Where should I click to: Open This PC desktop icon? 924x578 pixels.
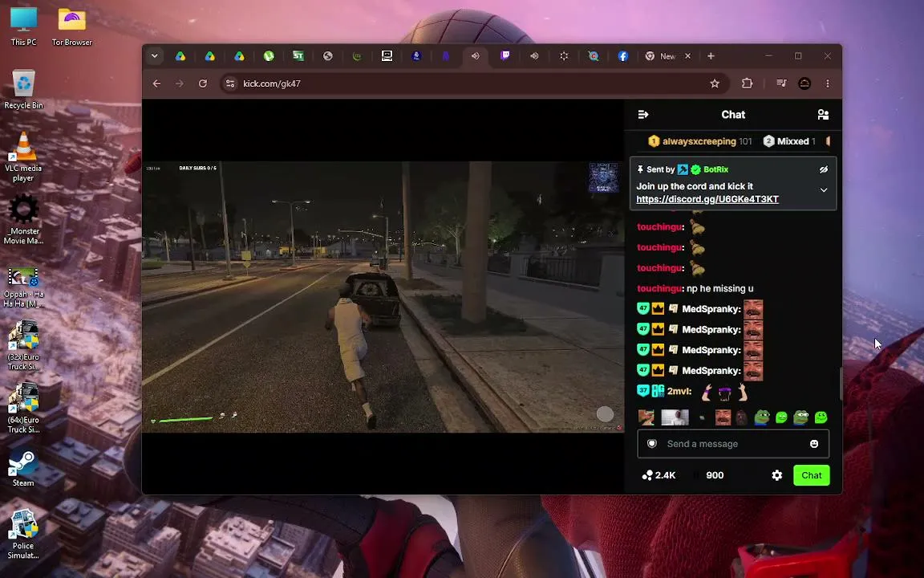click(x=23, y=26)
